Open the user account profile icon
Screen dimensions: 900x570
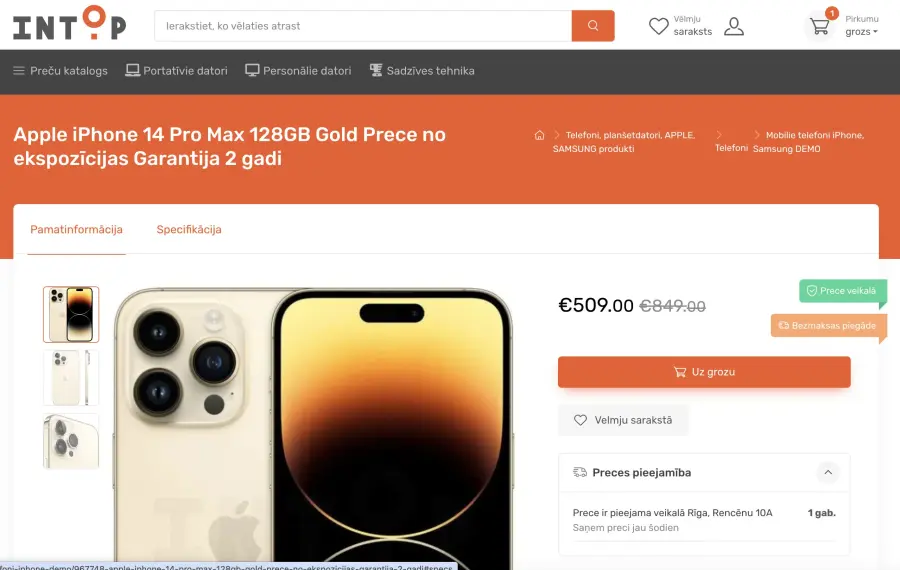[x=734, y=26]
